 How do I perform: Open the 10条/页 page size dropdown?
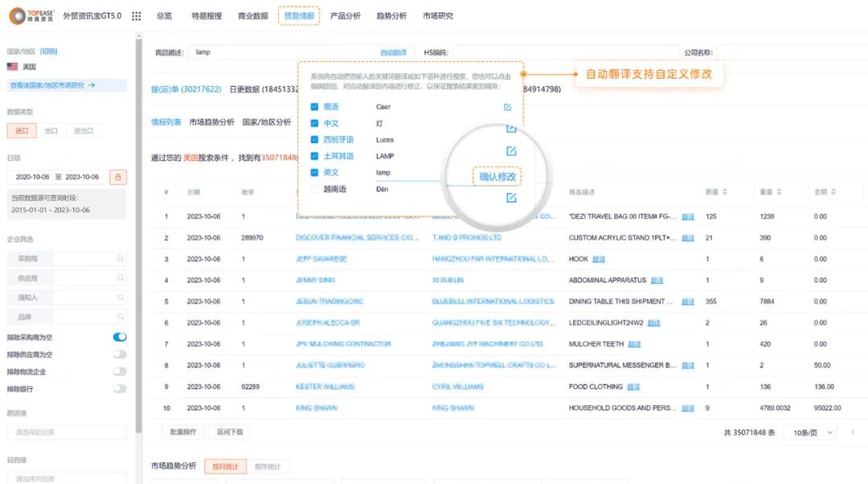tap(812, 433)
